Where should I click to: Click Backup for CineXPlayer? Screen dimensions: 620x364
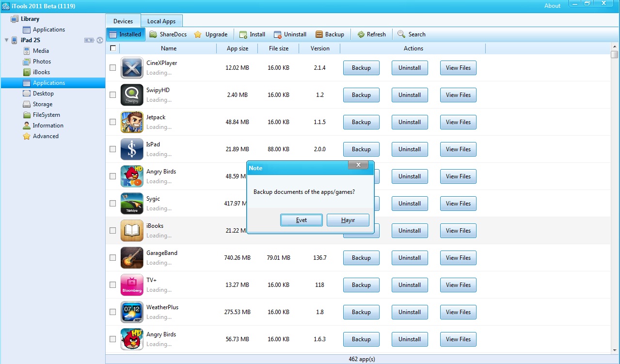coord(361,68)
